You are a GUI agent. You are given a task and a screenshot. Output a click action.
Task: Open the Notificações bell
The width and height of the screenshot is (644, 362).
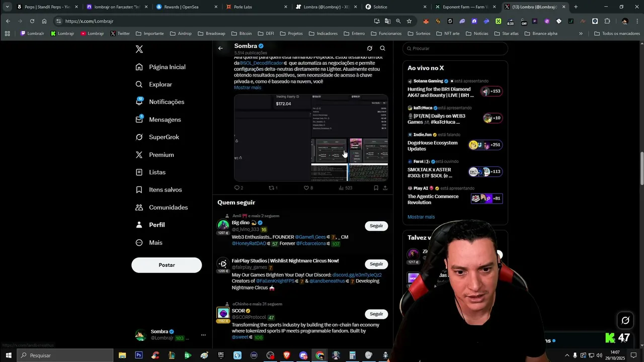[160, 102]
